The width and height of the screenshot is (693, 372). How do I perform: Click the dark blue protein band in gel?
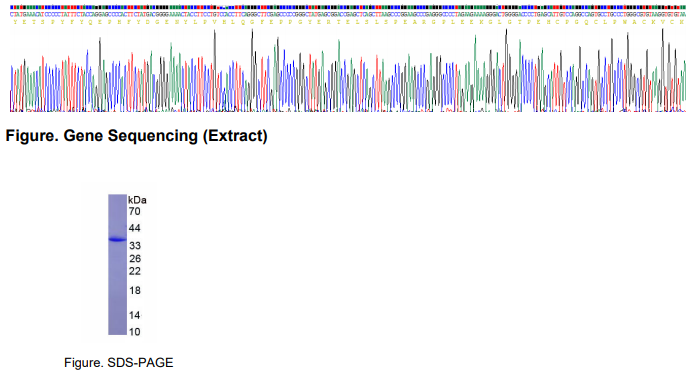(118, 239)
